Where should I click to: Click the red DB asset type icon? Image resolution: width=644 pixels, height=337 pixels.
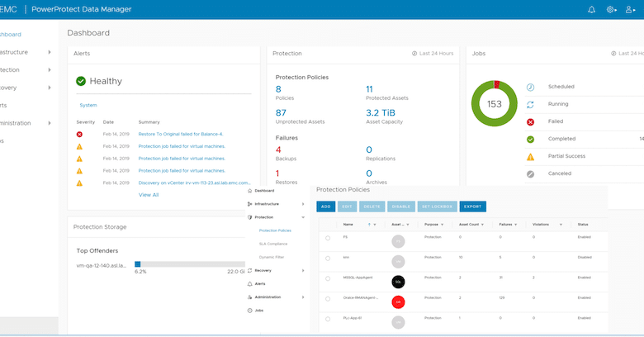(398, 302)
